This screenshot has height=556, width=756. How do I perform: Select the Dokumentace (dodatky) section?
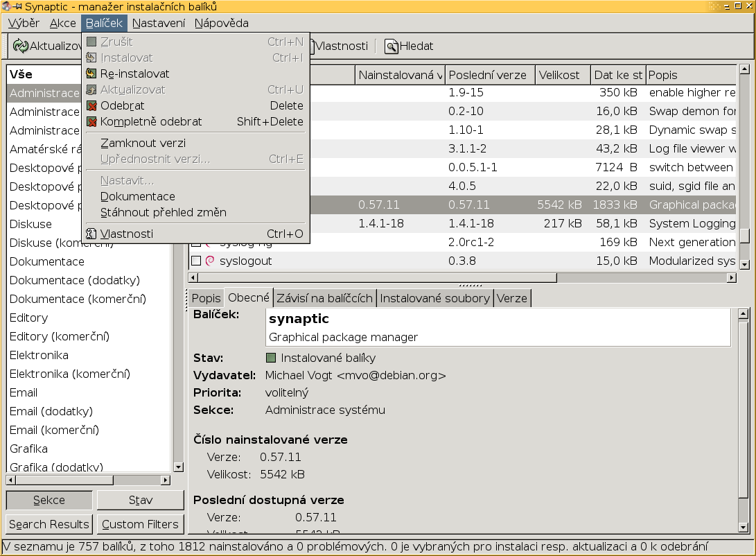pyautogui.click(x=89, y=281)
